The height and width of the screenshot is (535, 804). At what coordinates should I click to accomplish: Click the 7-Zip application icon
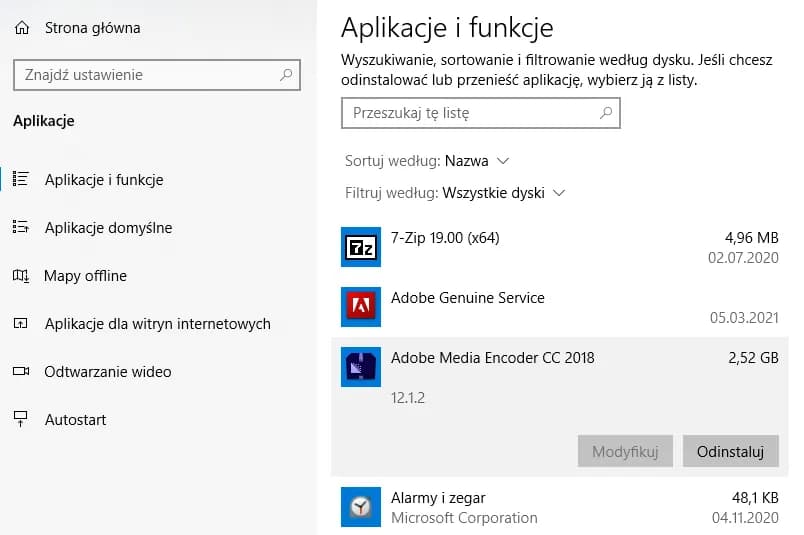coord(358,246)
